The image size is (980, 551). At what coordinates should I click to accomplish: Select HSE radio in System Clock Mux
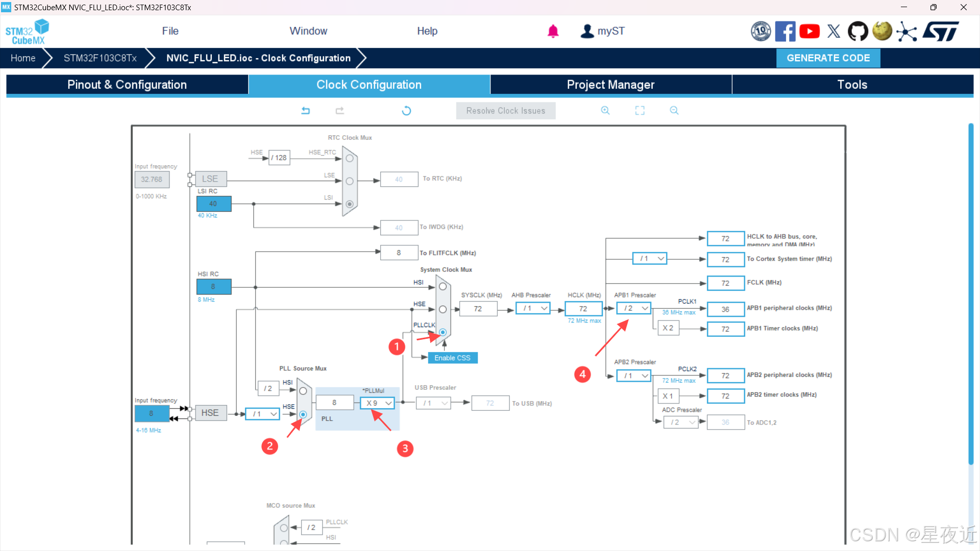click(x=443, y=309)
